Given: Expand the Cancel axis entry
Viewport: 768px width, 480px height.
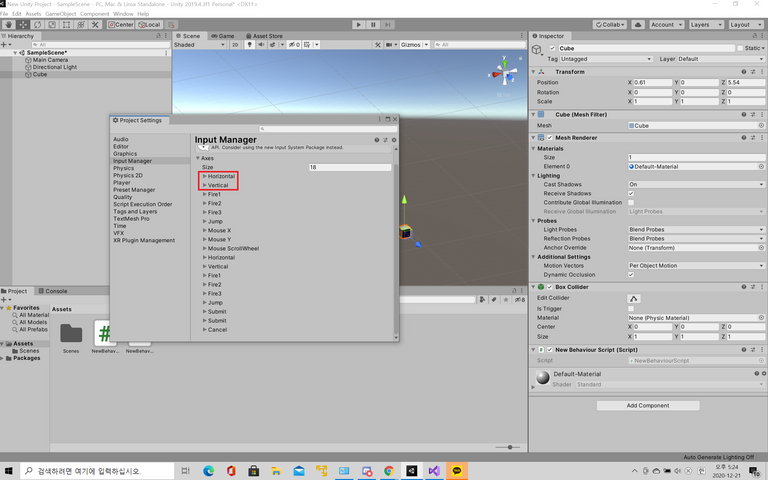Looking at the screenshot, I should (x=205, y=330).
